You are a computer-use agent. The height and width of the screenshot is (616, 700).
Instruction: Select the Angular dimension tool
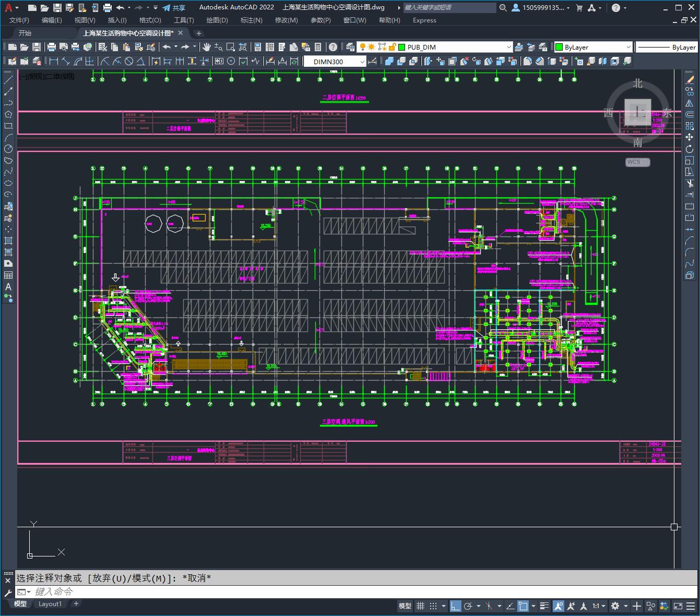click(140, 61)
